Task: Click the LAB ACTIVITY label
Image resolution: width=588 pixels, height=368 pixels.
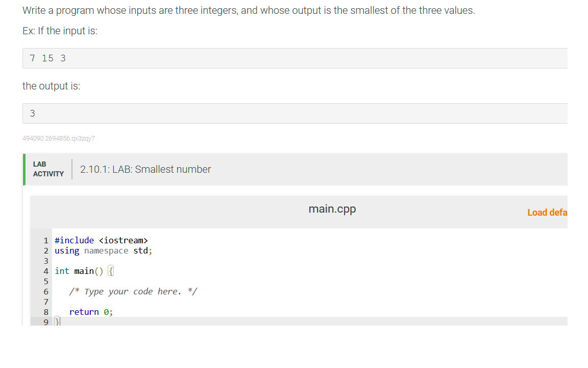Action: tap(48, 169)
